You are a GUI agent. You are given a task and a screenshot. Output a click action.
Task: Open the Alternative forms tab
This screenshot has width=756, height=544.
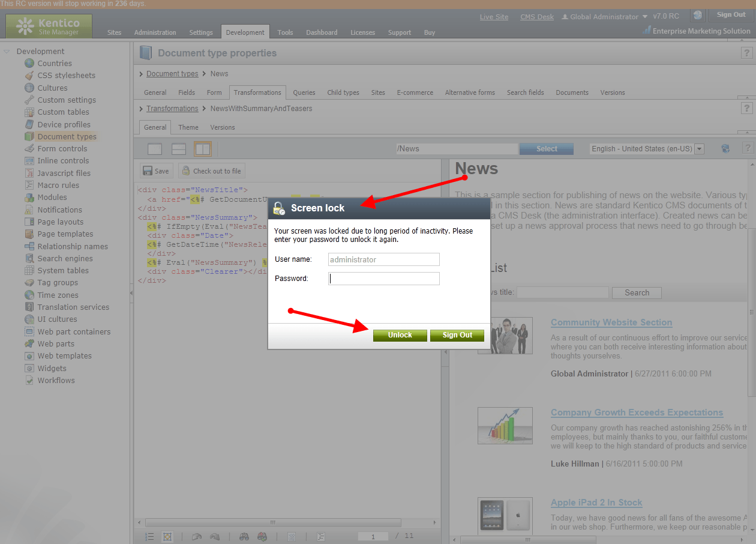tap(470, 92)
